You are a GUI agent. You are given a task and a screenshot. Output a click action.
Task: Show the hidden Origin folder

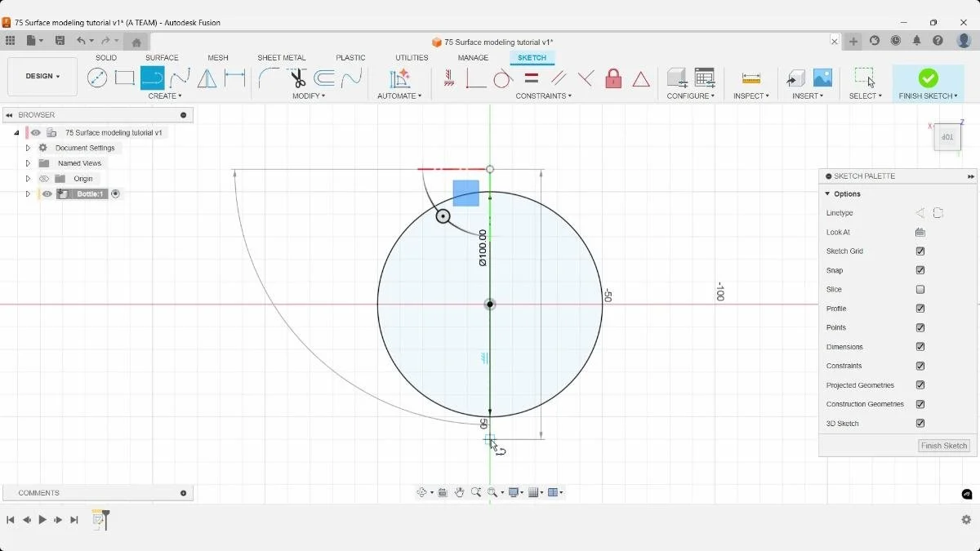click(45, 179)
